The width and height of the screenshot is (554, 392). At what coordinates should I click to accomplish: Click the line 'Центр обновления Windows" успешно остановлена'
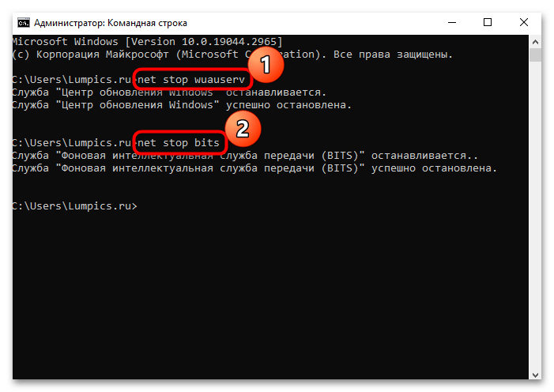182,105
